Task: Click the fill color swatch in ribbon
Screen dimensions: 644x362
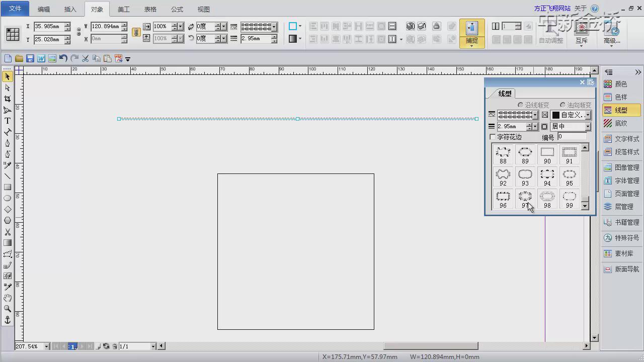Action: [x=293, y=39]
